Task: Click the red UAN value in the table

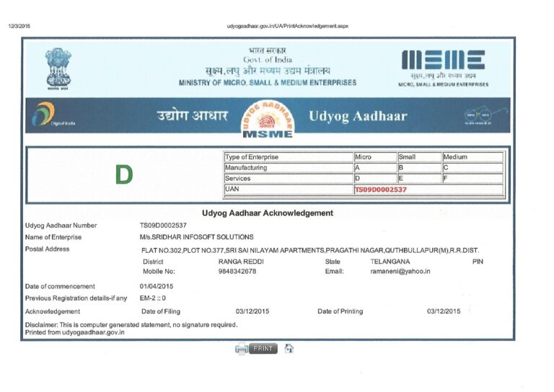Action: pyautogui.click(x=381, y=190)
